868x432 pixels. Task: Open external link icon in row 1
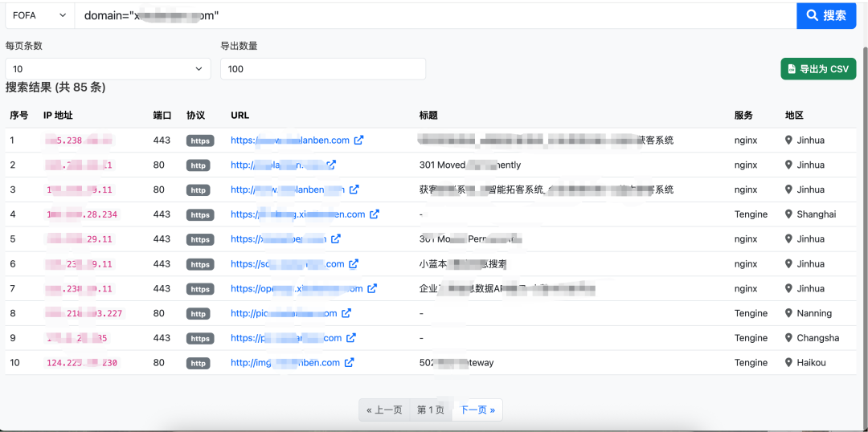tap(358, 141)
